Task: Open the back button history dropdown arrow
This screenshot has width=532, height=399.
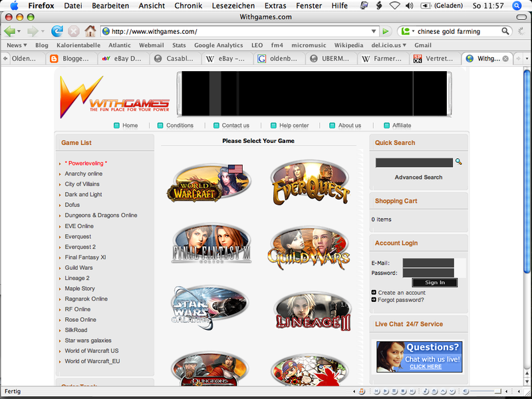Action: [x=19, y=31]
